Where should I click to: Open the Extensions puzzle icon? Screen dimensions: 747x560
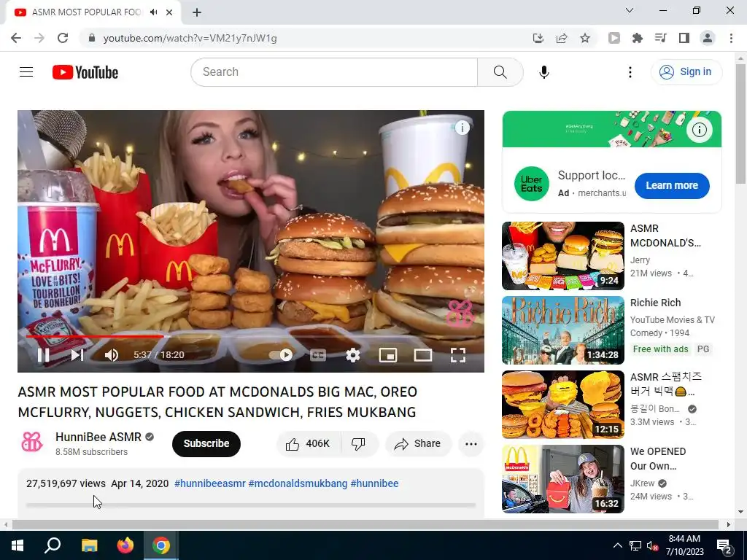[638, 38]
